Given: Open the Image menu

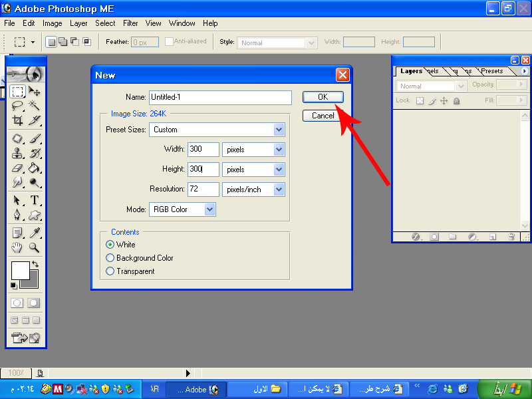Looking at the screenshot, I should coord(53,23).
